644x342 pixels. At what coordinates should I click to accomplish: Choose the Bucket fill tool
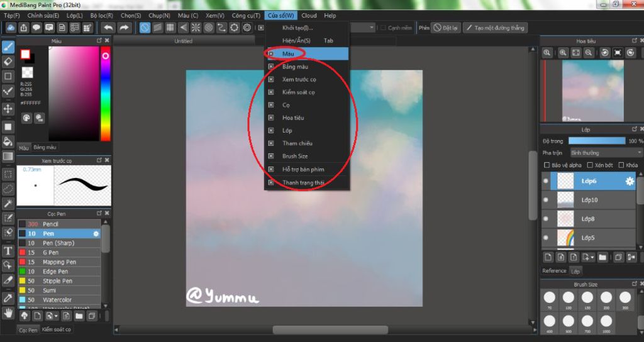pos(8,141)
